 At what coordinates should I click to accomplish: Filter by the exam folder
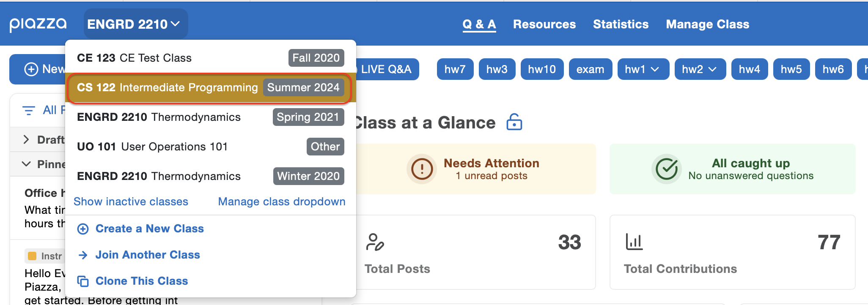[591, 69]
